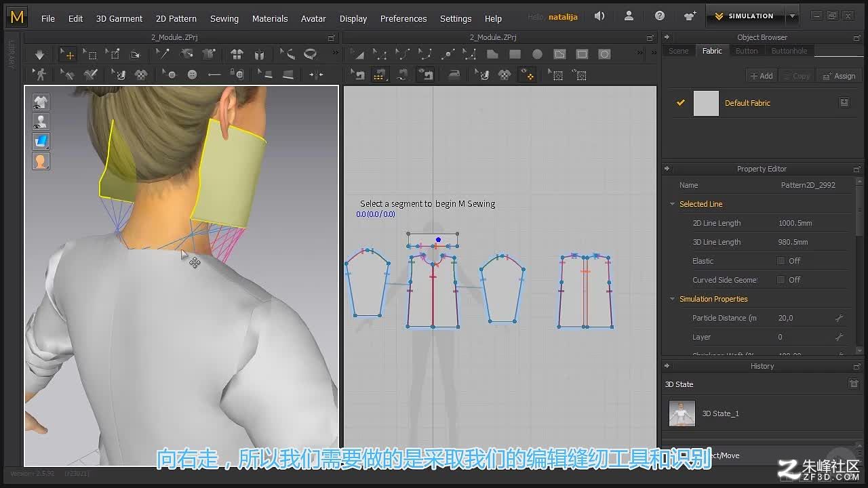Select the Rectangle pattern tool

[515, 54]
